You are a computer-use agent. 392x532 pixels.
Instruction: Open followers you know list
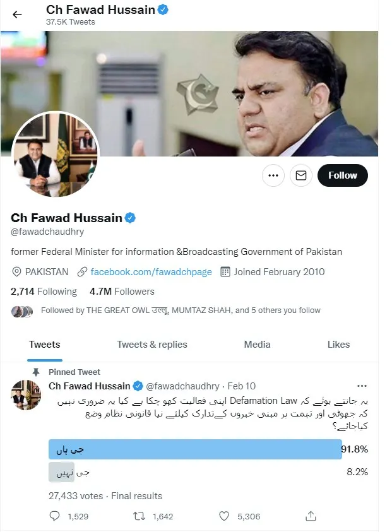(x=181, y=310)
